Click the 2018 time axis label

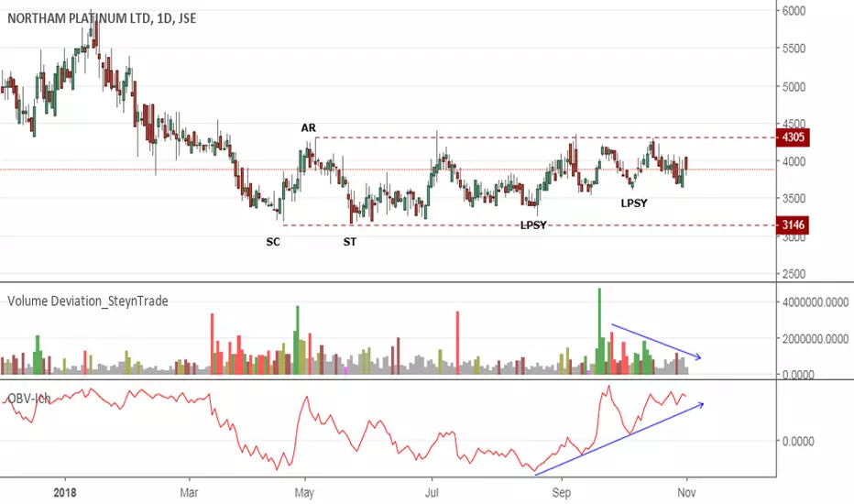[x=65, y=493]
